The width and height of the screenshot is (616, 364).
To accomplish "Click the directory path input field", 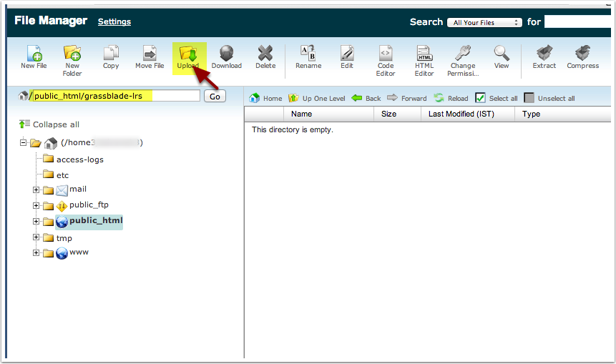I will click(116, 96).
